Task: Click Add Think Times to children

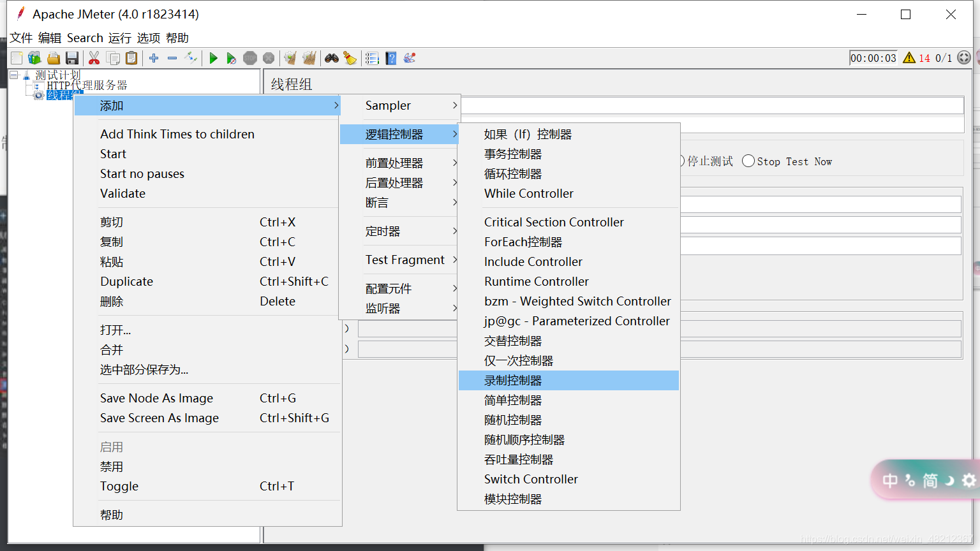Action: coord(207,134)
